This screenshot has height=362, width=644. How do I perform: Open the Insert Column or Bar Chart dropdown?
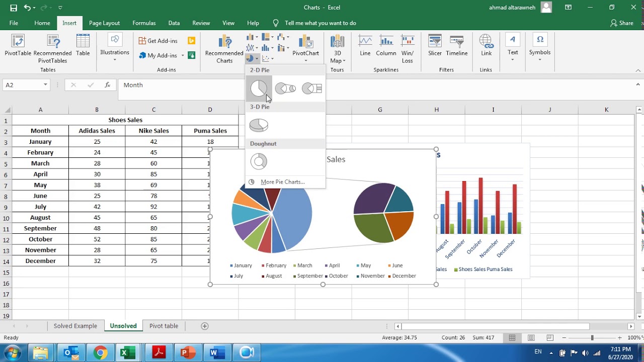tap(252, 37)
